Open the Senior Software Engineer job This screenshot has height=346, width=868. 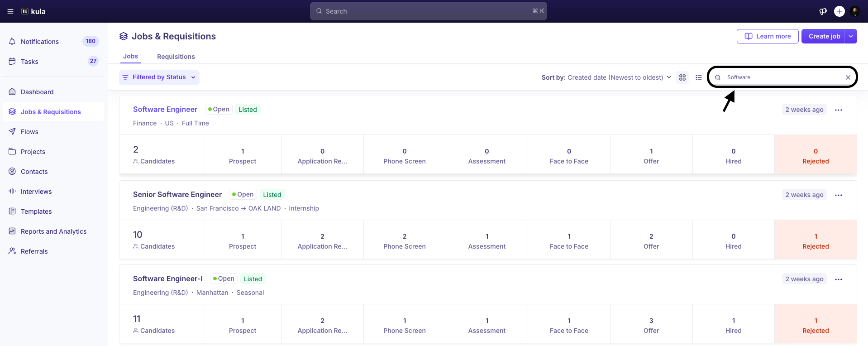[177, 194]
